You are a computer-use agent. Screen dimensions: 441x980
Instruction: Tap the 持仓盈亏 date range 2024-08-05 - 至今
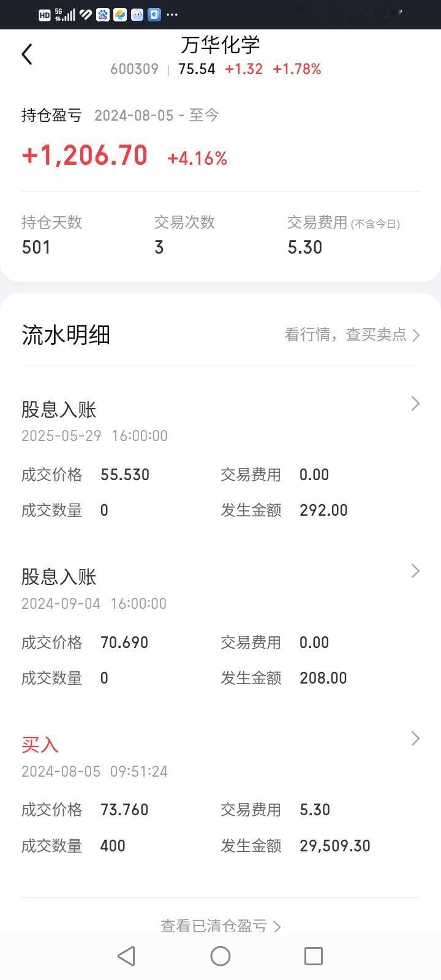(x=157, y=115)
